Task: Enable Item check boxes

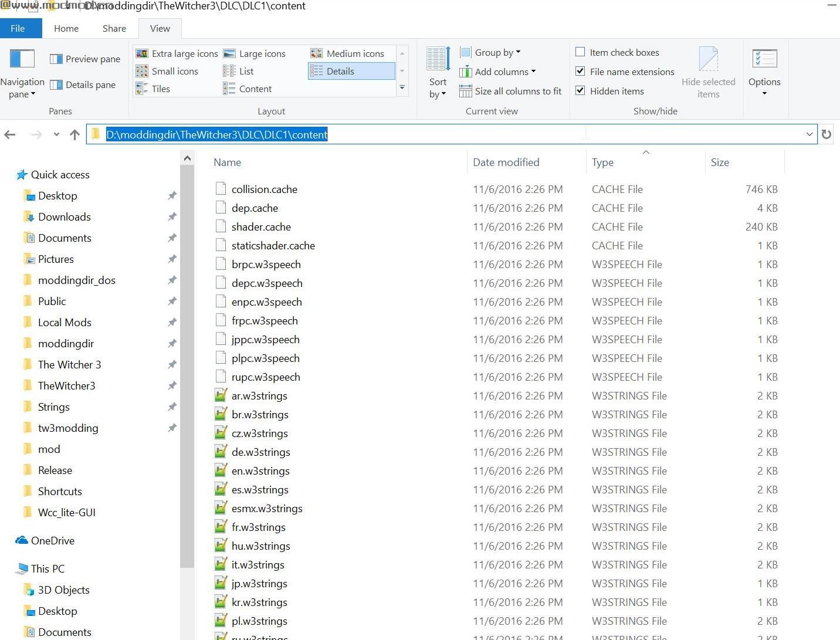Action: 580,52
